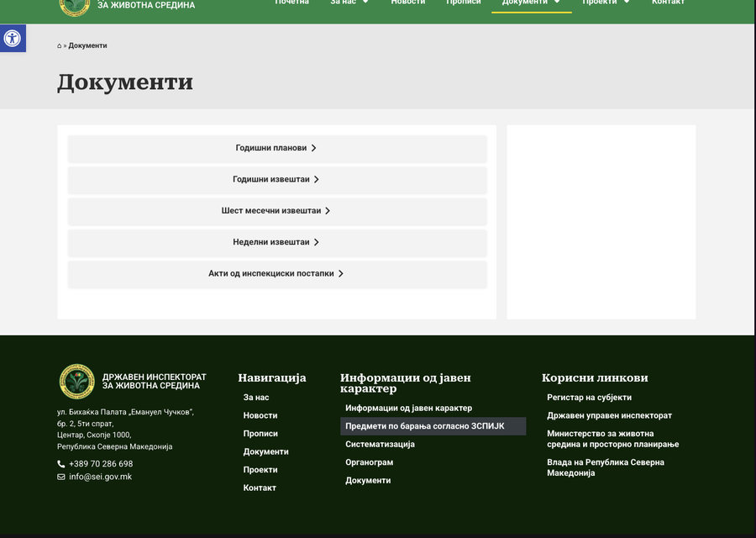Viewport: 756px width, 538px height.
Task: Open Министерство за животна средина link
Action: [x=613, y=439]
